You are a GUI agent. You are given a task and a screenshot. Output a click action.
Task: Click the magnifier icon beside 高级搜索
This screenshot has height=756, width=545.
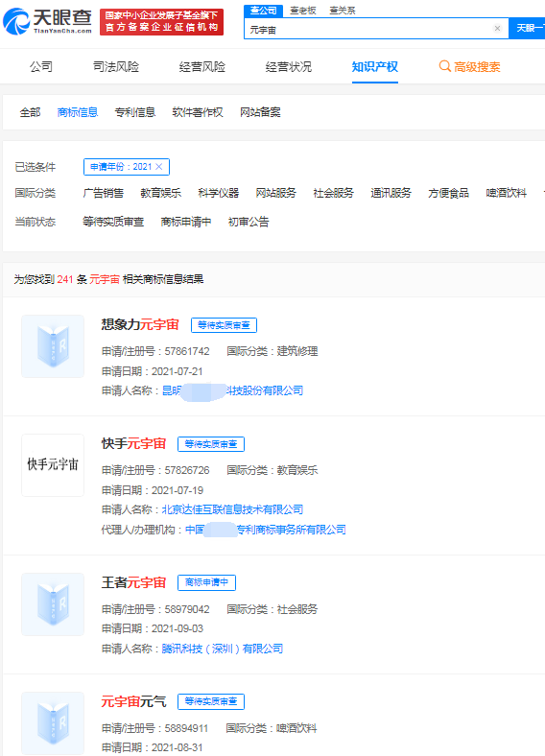click(x=444, y=66)
